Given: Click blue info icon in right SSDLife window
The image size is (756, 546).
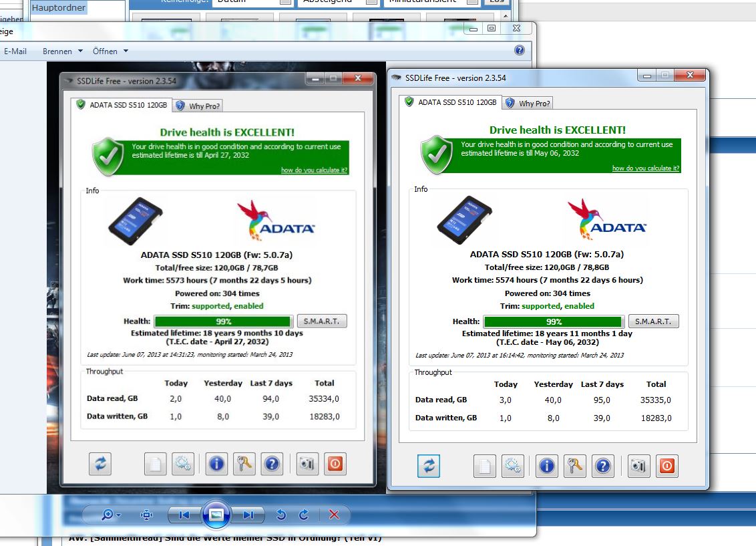Looking at the screenshot, I should 547,466.
